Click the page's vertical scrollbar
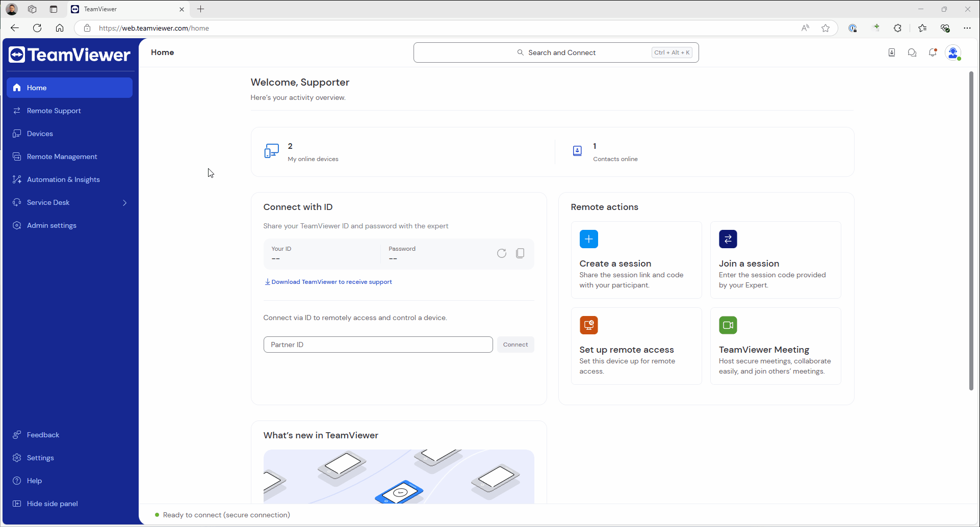The height and width of the screenshot is (527, 980). tap(971, 229)
